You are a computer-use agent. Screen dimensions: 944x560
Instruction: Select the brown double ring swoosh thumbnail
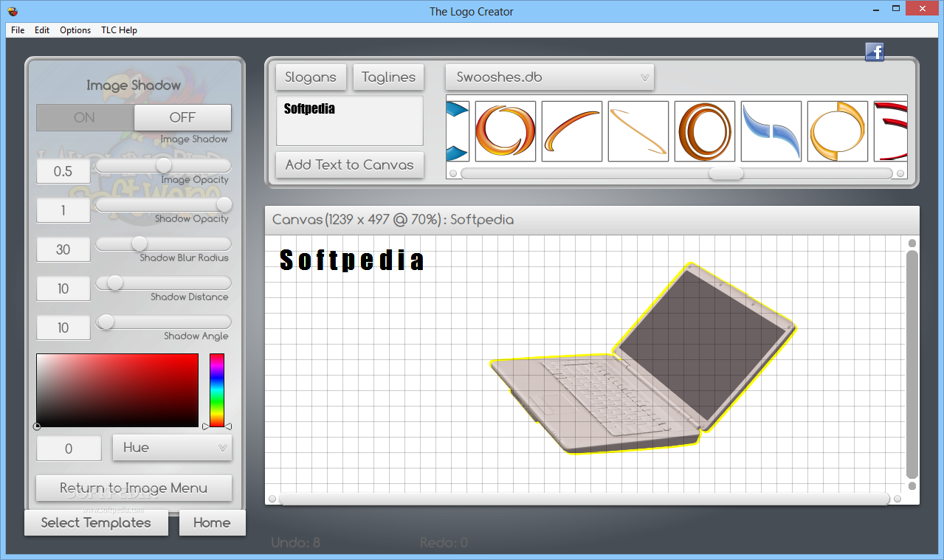(705, 131)
